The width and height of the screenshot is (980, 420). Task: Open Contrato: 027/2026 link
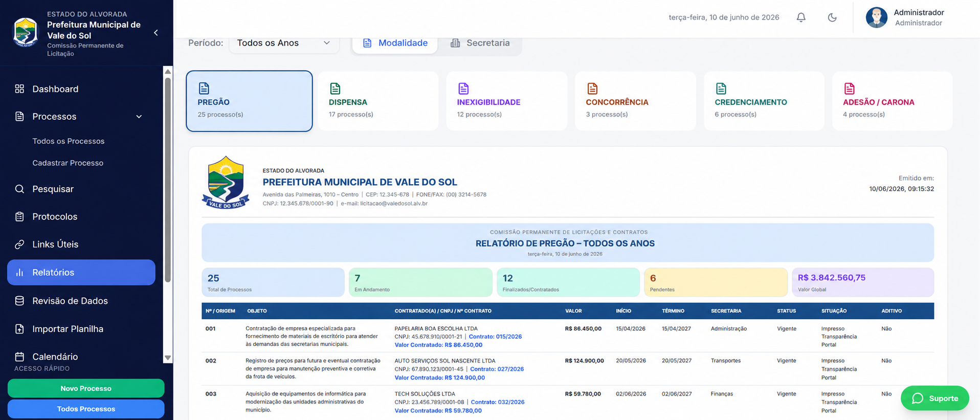coord(497,369)
